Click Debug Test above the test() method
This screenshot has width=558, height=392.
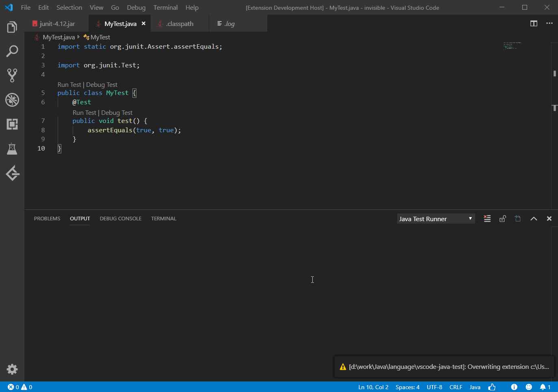click(117, 112)
